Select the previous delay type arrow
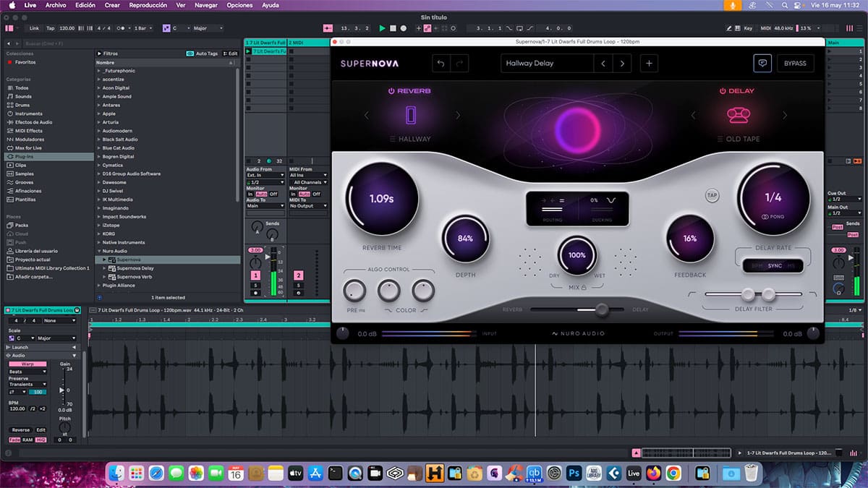 coord(692,116)
